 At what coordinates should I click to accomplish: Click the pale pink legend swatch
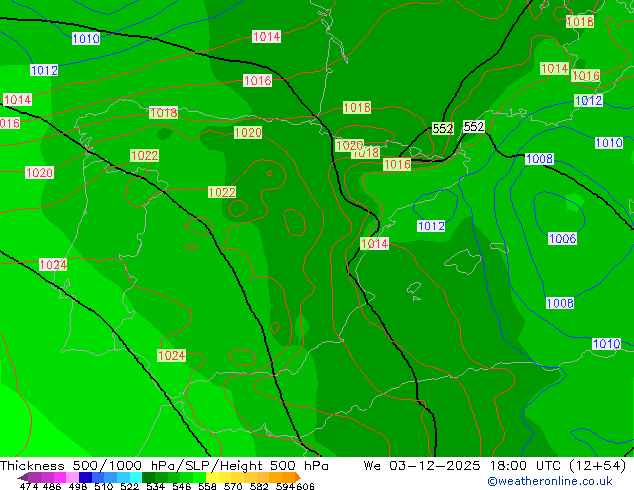[x=72, y=477]
